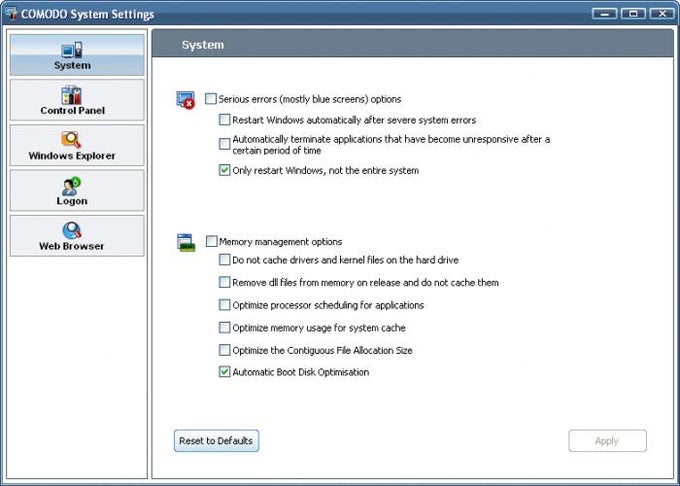The width and height of the screenshot is (680, 486).
Task: Check Remove dll files from memory on release
Action: coord(225,282)
